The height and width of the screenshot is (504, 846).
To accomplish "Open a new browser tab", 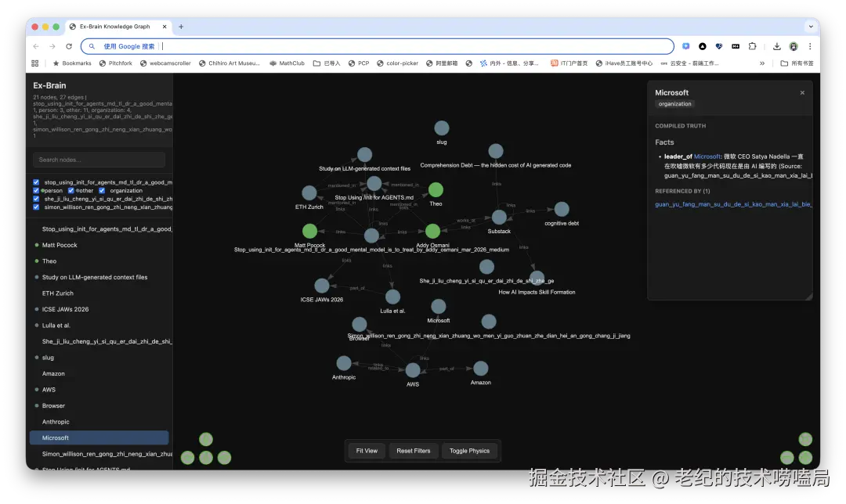I will 181,26.
